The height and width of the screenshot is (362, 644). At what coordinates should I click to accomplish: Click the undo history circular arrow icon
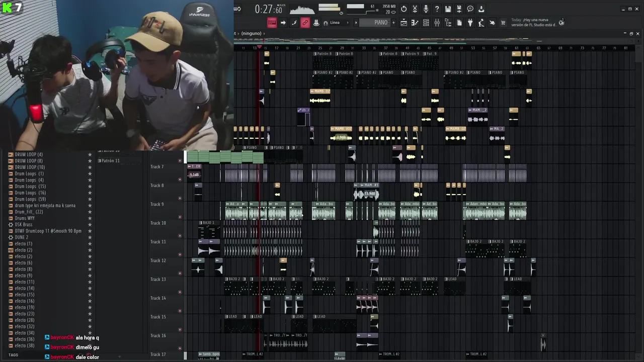[x=404, y=9]
